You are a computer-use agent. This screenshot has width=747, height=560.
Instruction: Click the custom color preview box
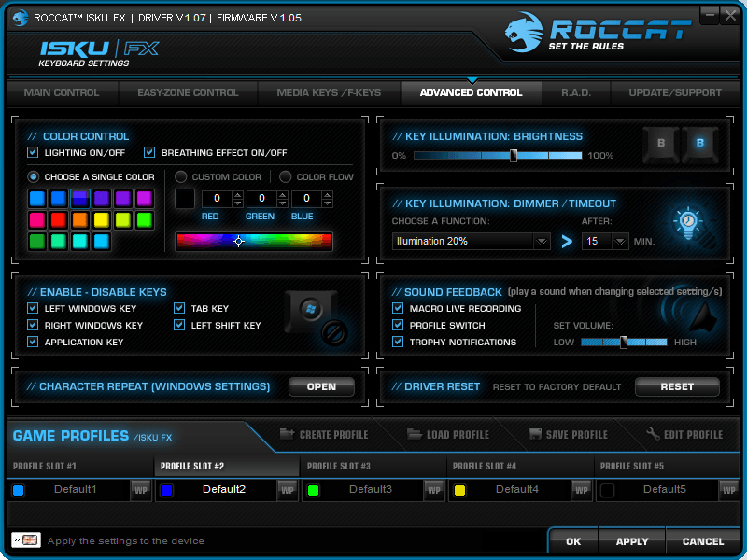(185, 199)
